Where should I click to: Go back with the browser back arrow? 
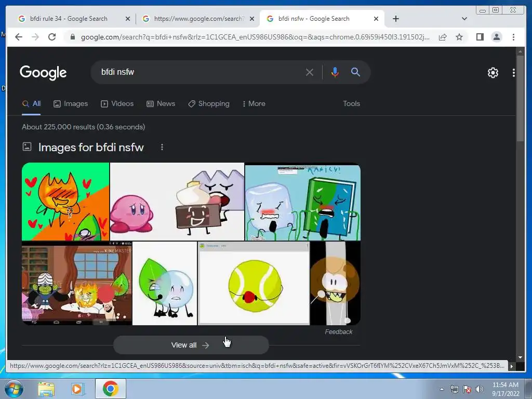tap(19, 37)
